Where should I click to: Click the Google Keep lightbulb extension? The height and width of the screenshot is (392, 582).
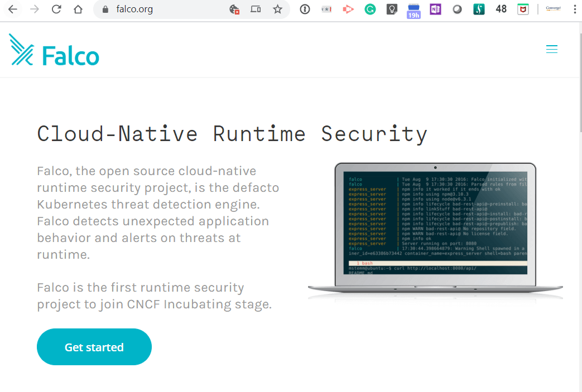pos(392,9)
